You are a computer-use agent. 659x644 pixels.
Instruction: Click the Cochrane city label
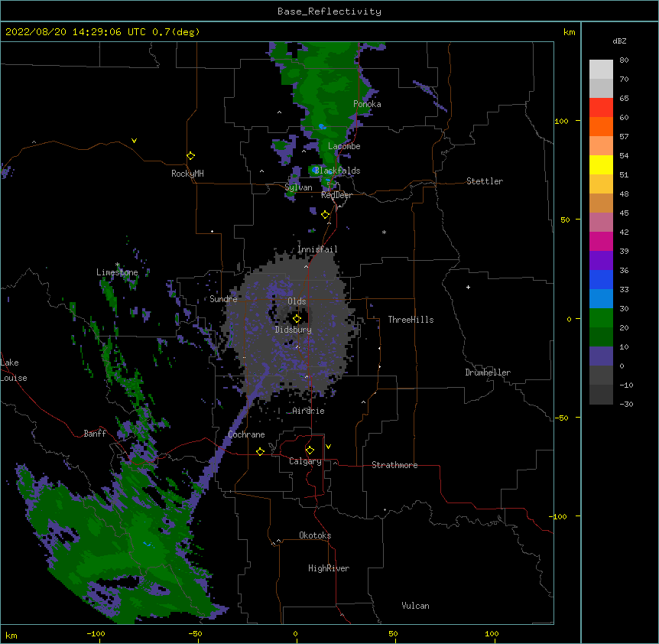click(x=246, y=434)
